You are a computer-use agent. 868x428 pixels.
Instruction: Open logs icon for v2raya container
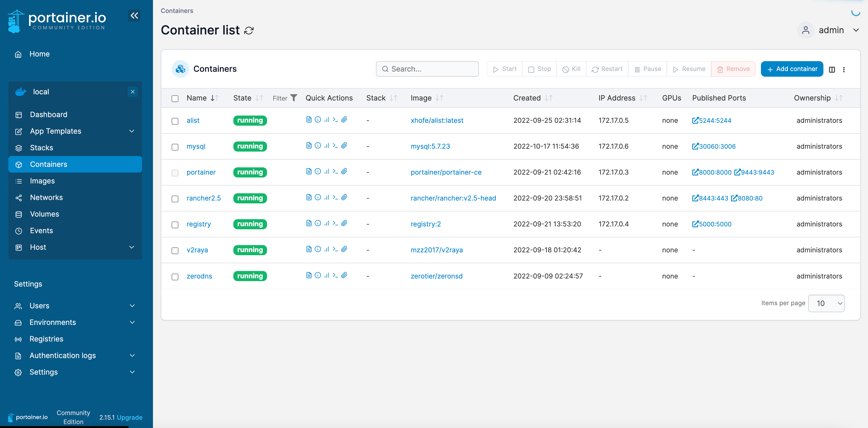tap(309, 249)
